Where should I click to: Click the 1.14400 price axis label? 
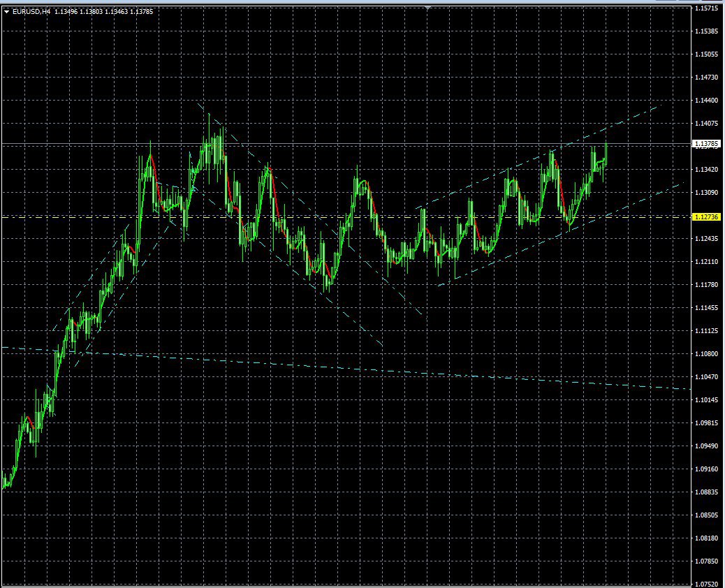click(x=707, y=101)
